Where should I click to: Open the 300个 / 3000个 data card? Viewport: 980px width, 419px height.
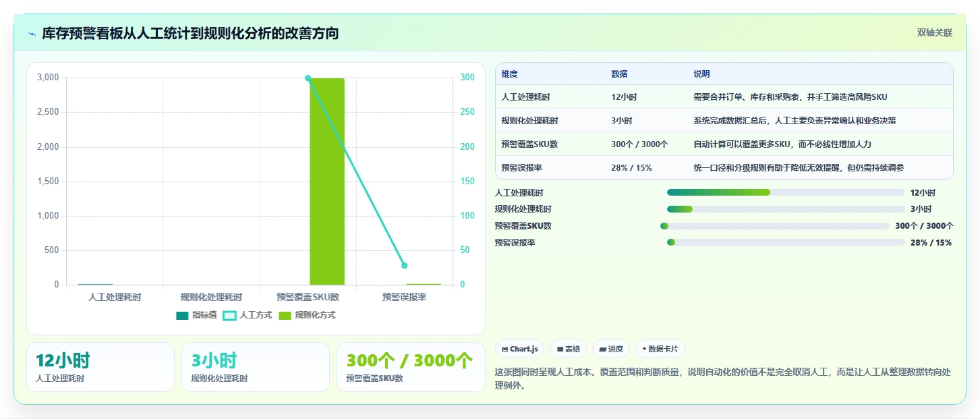(x=411, y=367)
